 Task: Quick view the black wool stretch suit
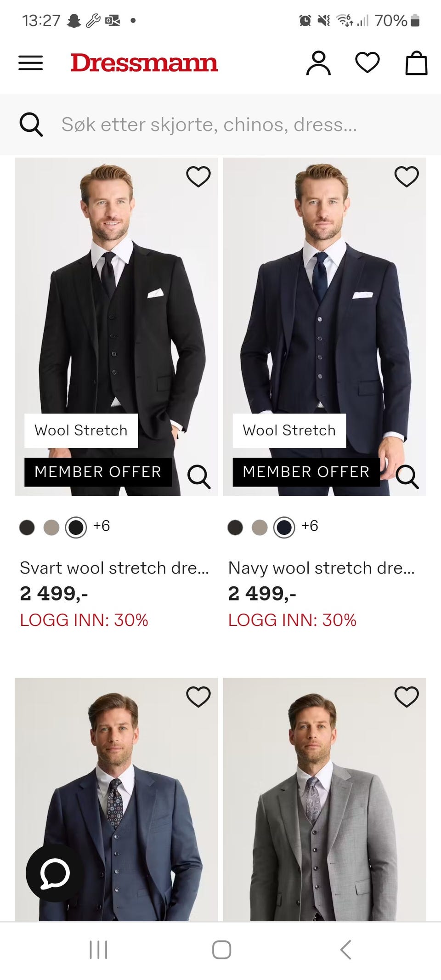point(199,476)
